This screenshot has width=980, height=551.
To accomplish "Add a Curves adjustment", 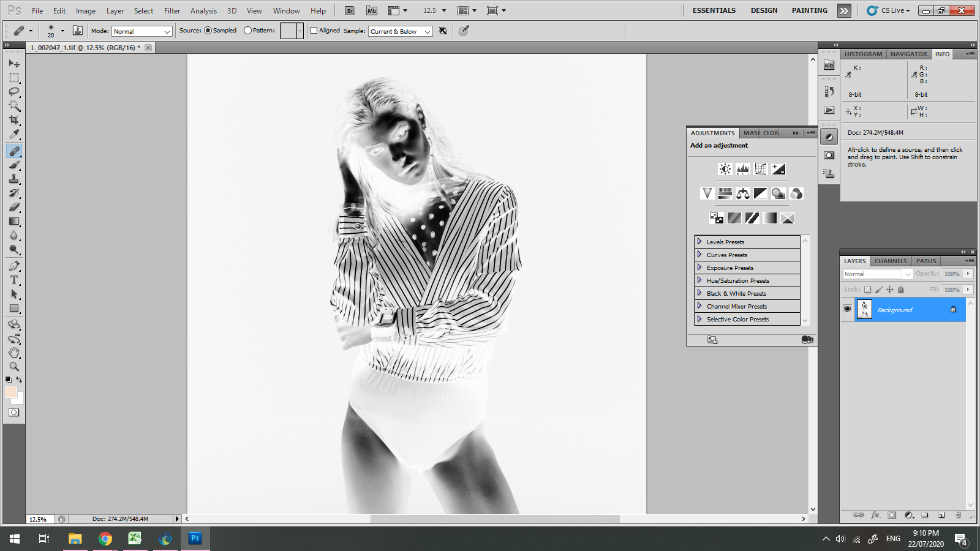I will (761, 169).
